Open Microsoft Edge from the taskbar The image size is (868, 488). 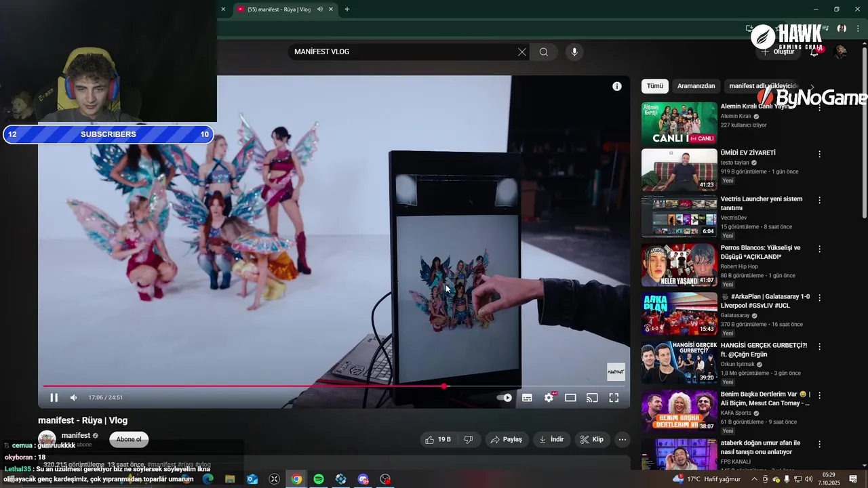click(208, 479)
